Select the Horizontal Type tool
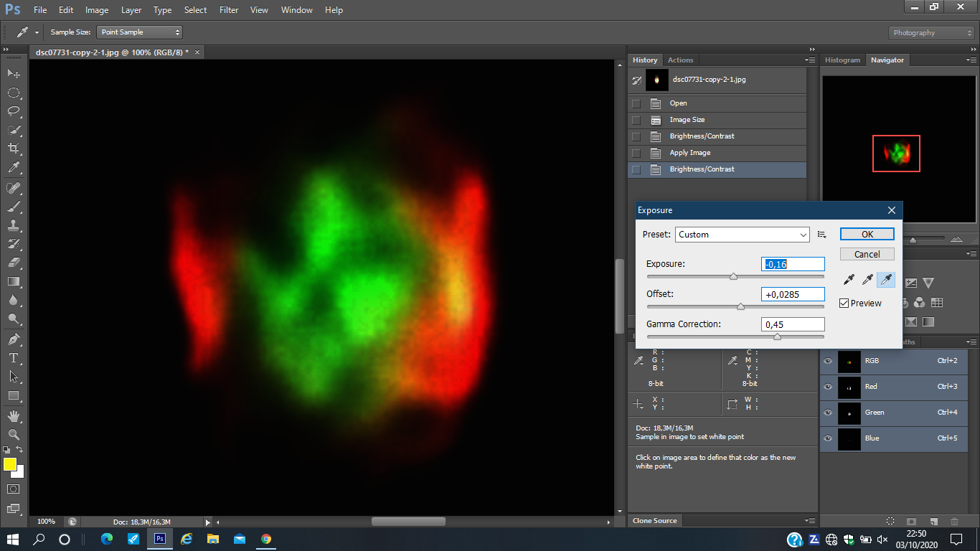 coord(14,357)
